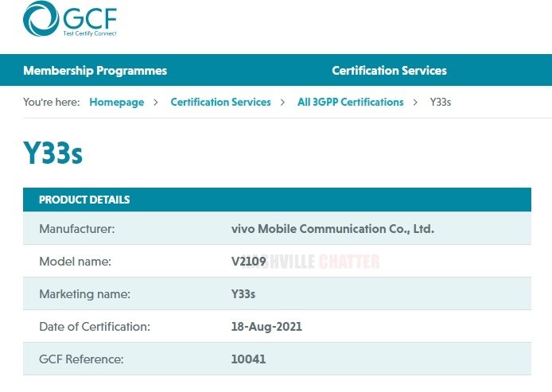Click the GCF logo icon
Screen dimensions: 552x392
point(41,18)
